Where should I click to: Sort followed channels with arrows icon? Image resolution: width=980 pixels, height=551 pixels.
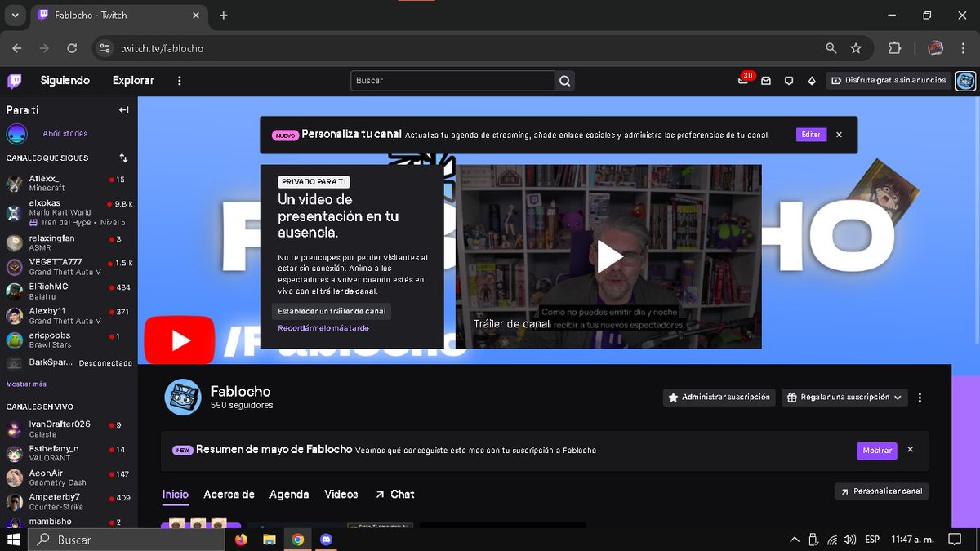point(123,158)
